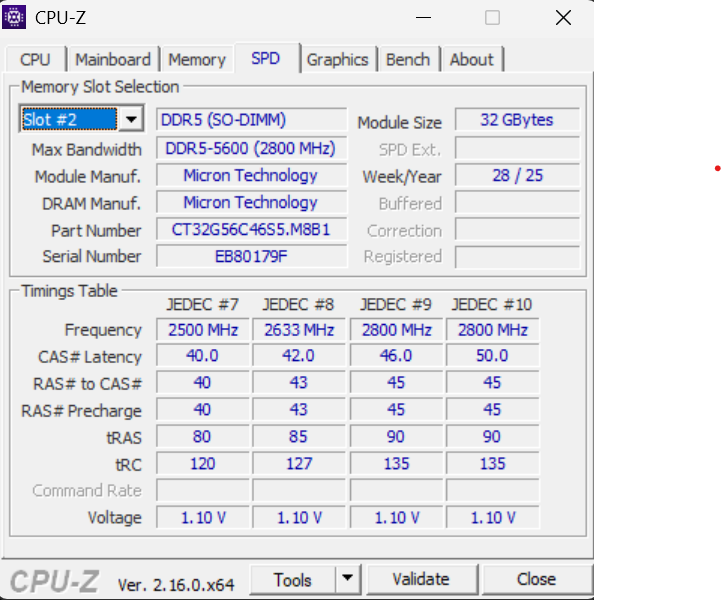
Task: Expand the Slot #2 dropdown arrow
Action: tap(131, 119)
